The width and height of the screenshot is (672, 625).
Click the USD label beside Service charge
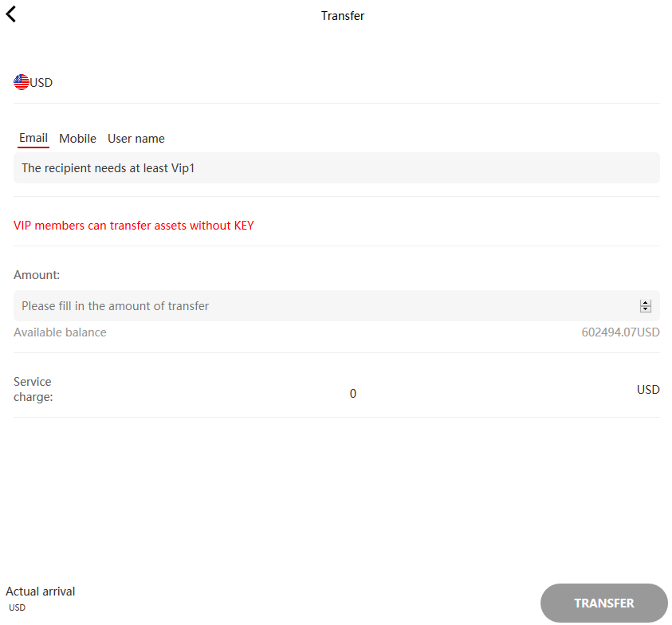tap(648, 389)
